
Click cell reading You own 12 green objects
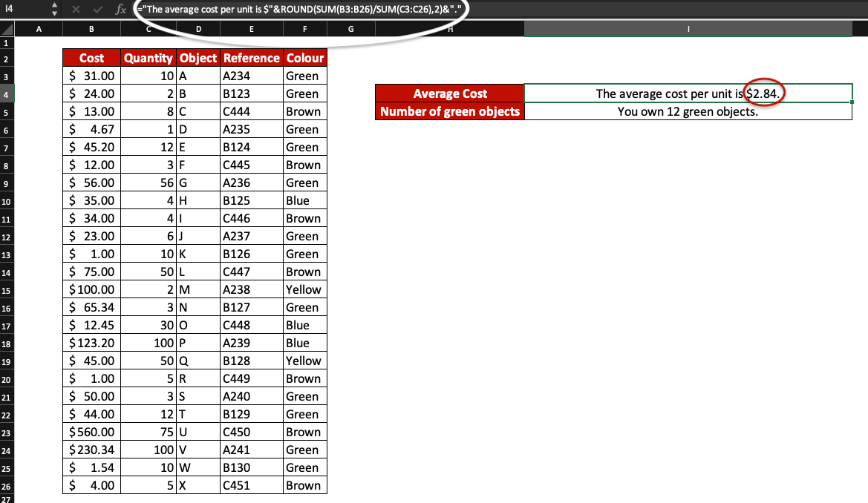coord(688,111)
